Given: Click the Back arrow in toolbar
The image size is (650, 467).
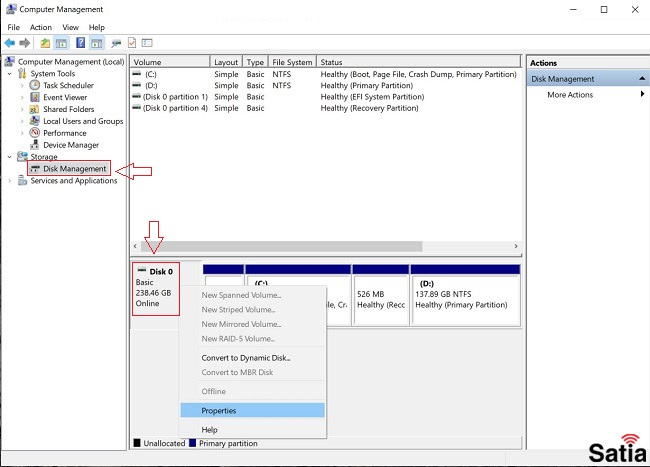Looking at the screenshot, I should (x=10, y=43).
